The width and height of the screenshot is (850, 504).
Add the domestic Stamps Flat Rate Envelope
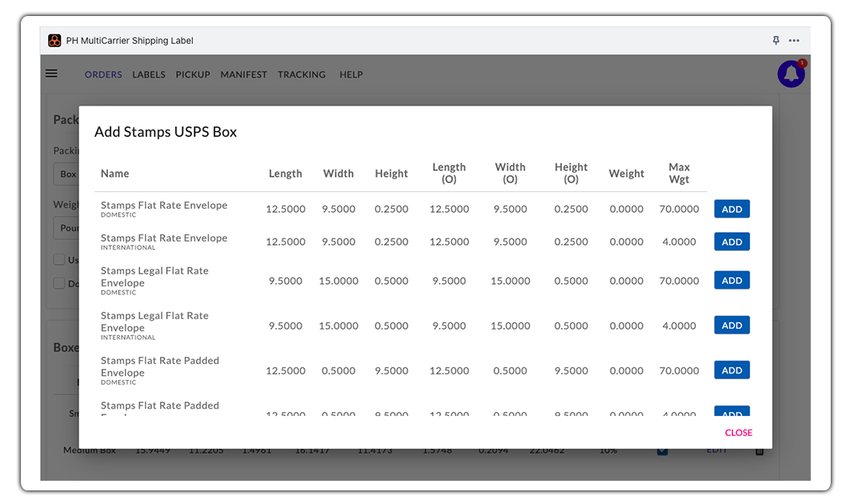click(x=732, y=209)
